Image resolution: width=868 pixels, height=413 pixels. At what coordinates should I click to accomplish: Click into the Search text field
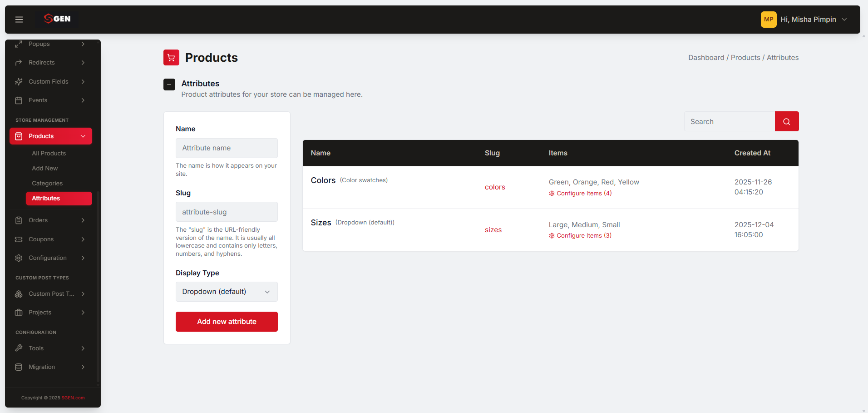[730, 121]
